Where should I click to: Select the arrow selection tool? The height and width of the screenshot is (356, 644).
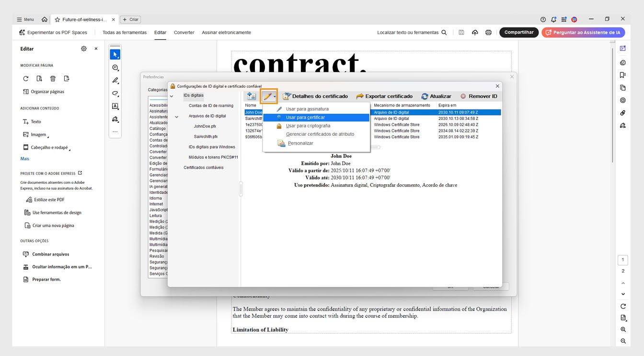point(115,54)
